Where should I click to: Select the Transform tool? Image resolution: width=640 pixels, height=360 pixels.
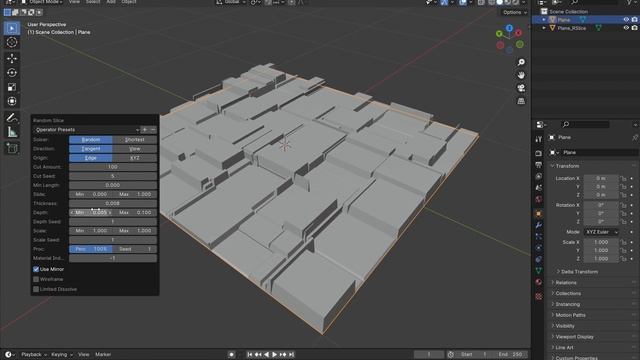click(x=12, y=101)
